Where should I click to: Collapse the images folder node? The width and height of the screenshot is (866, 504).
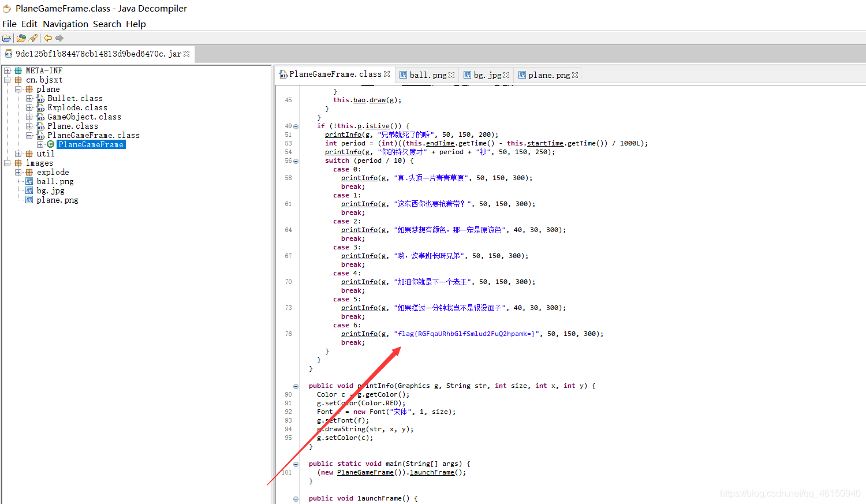(8, 163)
